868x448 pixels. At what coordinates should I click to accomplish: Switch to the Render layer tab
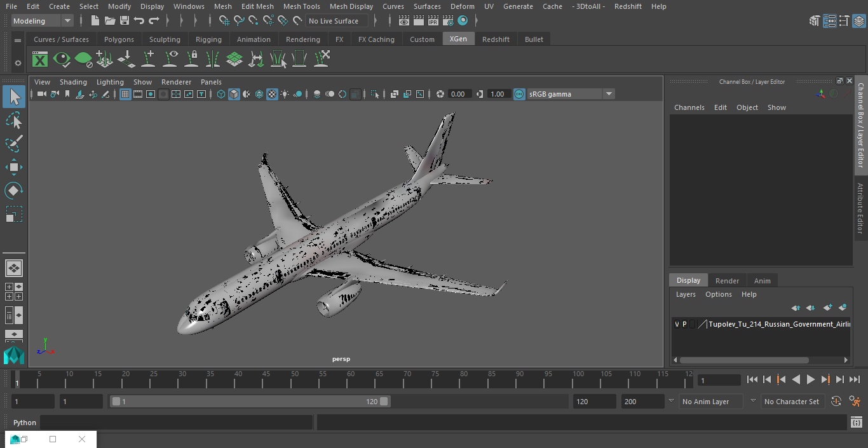tap(727, 281)
